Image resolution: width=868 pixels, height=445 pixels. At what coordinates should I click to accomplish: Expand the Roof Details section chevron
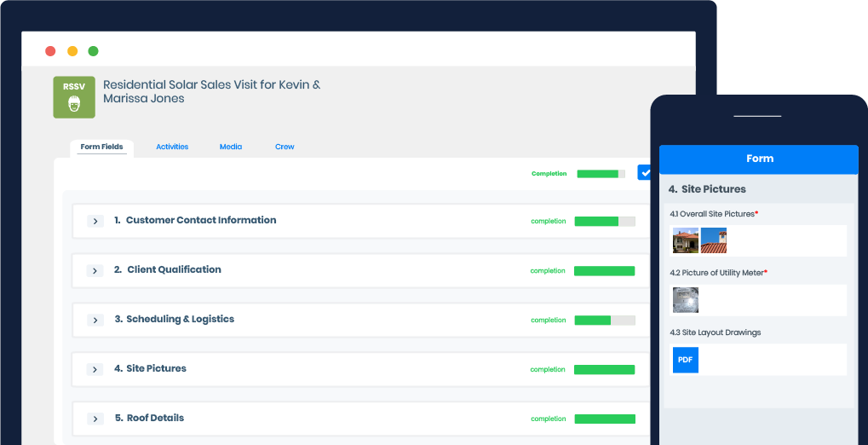95,419
